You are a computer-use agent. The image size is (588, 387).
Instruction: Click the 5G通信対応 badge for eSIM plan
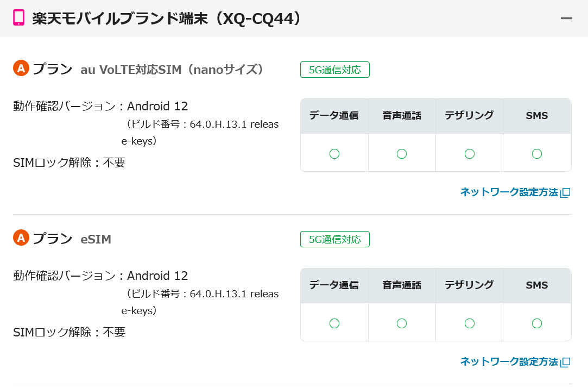tap(334, 239)
